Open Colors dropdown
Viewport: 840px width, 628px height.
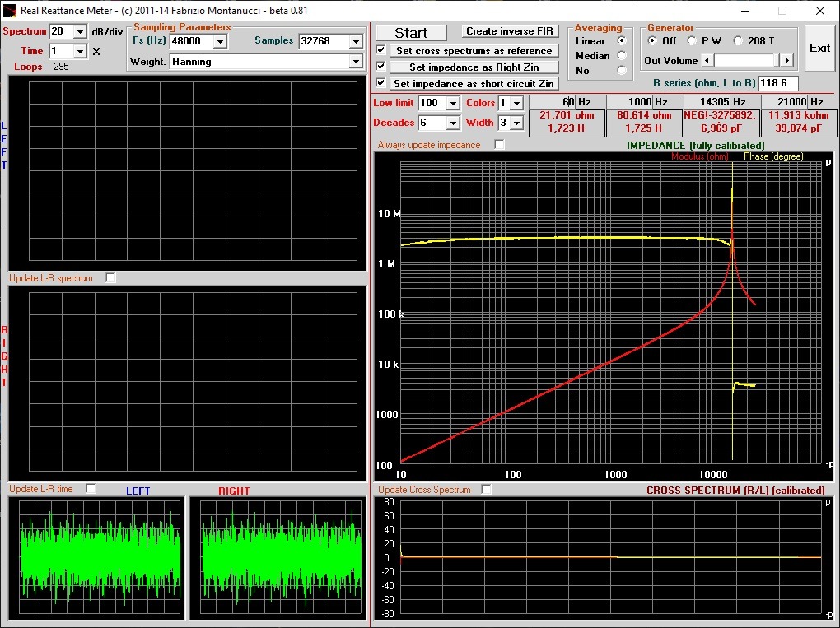516,104
